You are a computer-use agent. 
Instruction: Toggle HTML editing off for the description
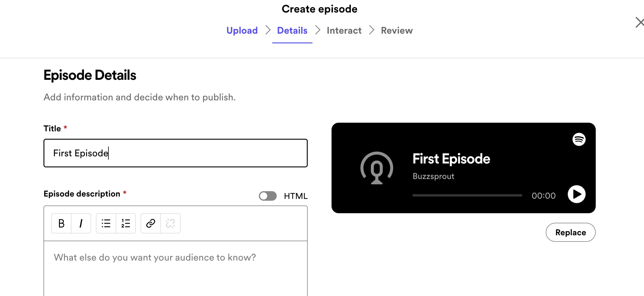(x=267, y=196)
